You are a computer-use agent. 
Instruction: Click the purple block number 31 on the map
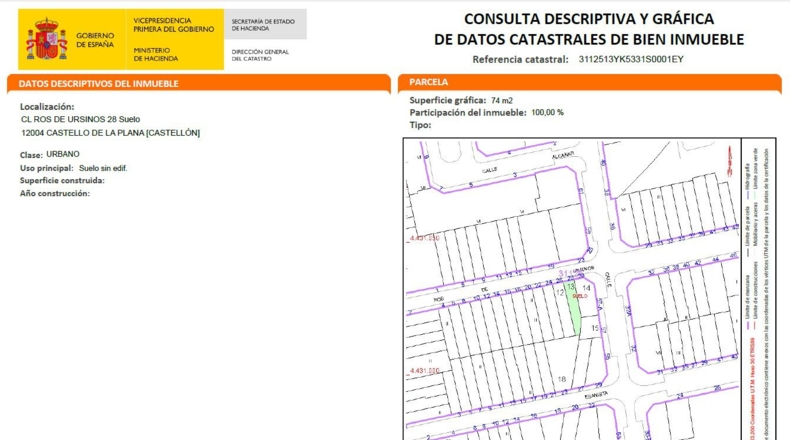pos(564,274)
